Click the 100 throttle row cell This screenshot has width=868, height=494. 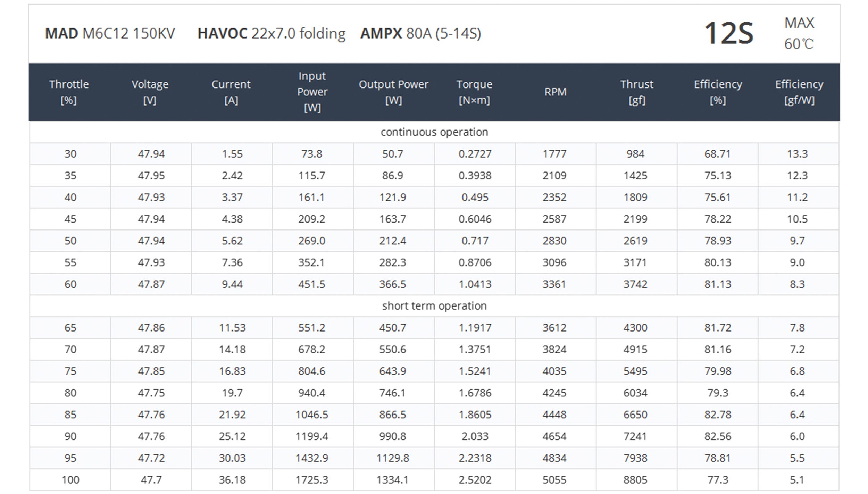coord(70,480)
